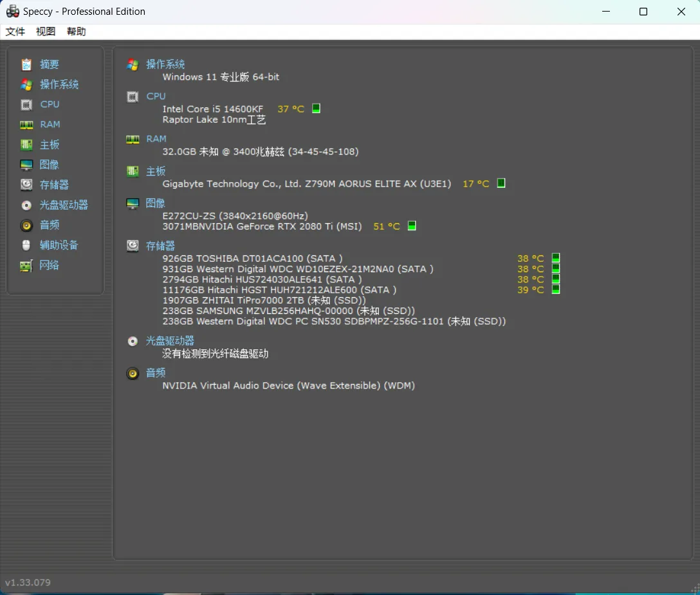Click the motherboard temperature 17 °C value

(x=476, y=184)
